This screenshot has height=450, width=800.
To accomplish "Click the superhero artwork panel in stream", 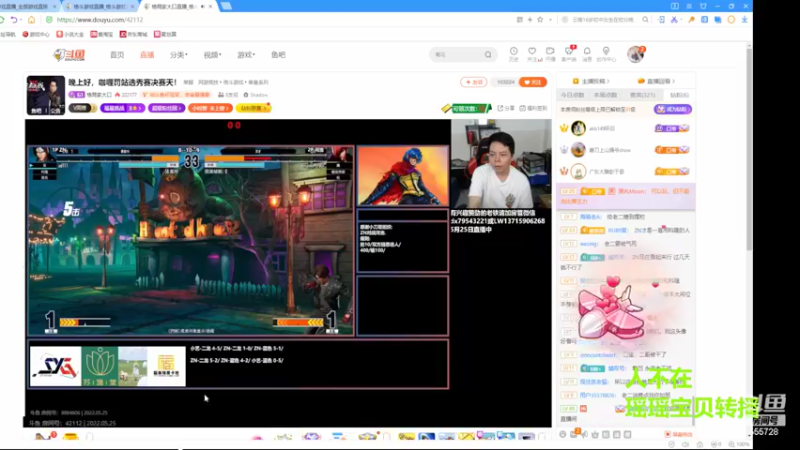I will point(403,176).
